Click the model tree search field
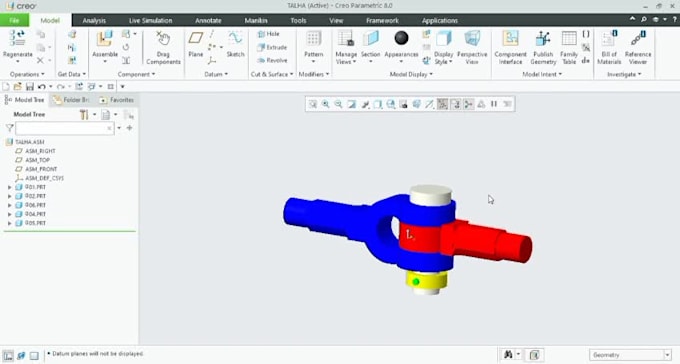The height and width of the screenshot is (364, 680). pos(65,128)
